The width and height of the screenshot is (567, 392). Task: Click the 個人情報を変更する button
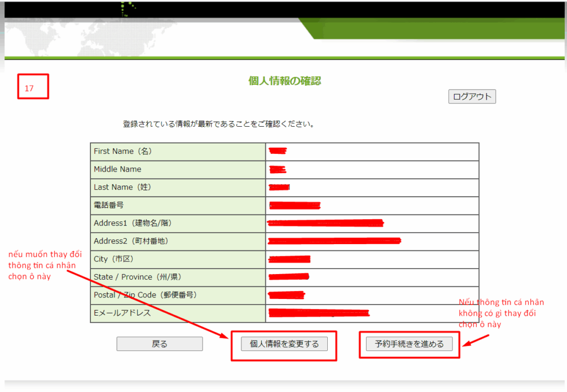click(284, 344)
